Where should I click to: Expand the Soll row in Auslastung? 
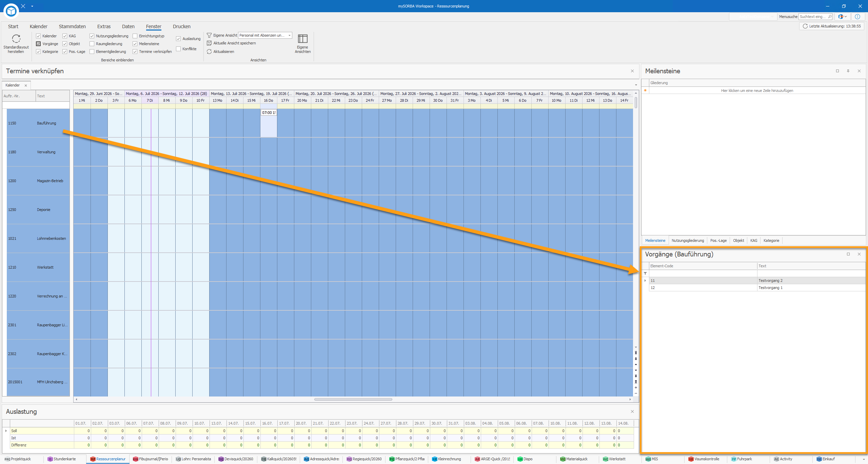pos(6,431)
